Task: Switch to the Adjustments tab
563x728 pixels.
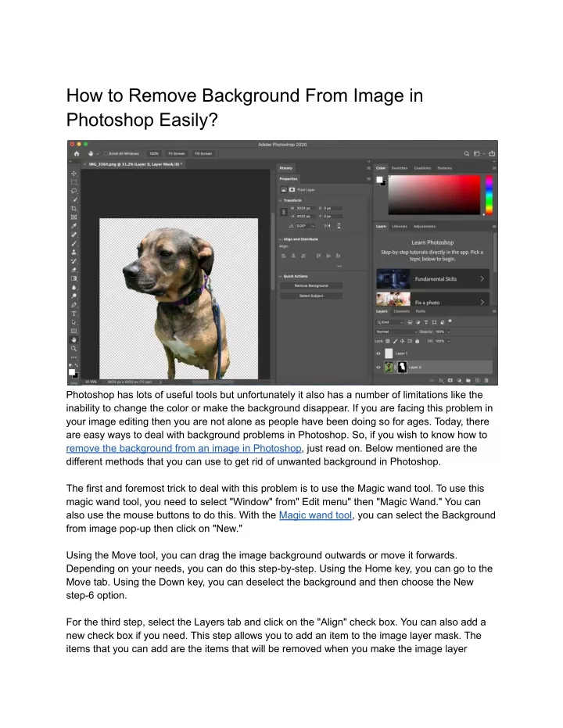Action: (x=425, y=227)
